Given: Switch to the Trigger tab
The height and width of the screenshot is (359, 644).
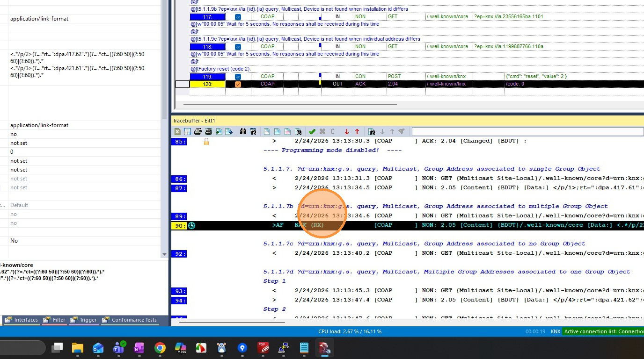Looking at the screenshot, I should (84, 320).
